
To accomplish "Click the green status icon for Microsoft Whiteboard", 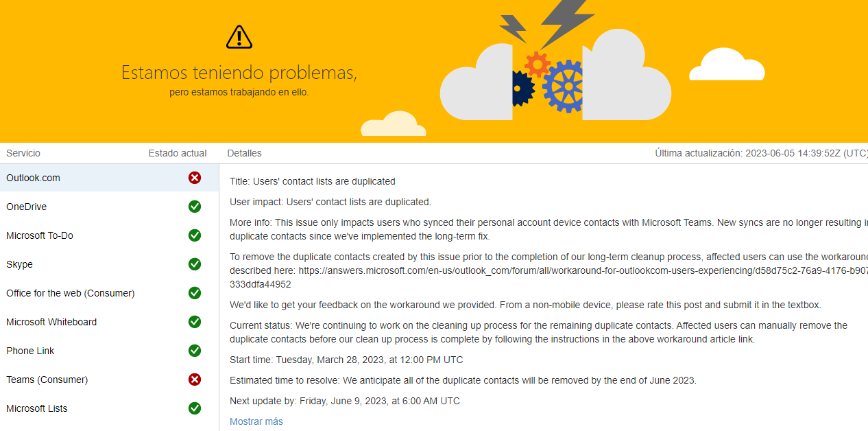I will tap(195, 322).
